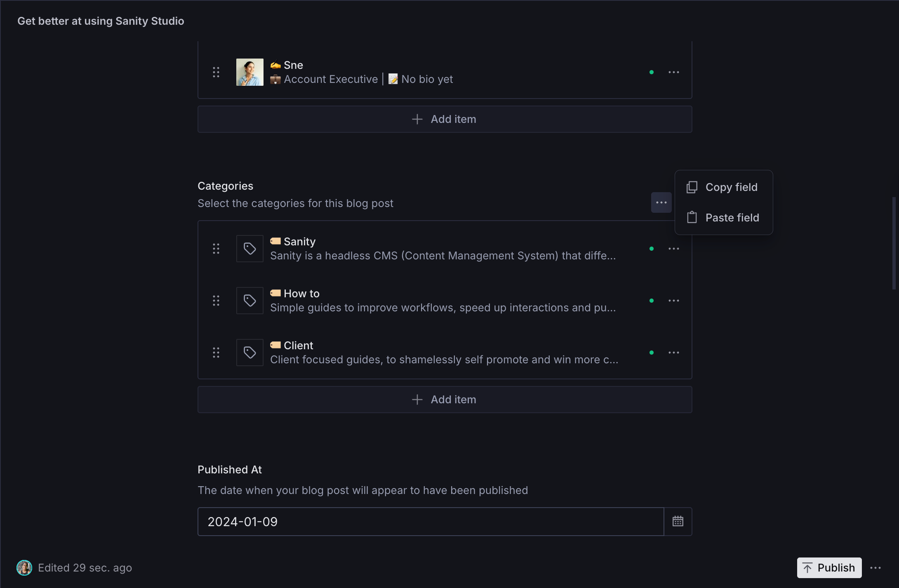Close the Categories field actions menu button
The width and height of the screenshot is (899, 588).
click(661, 202)
